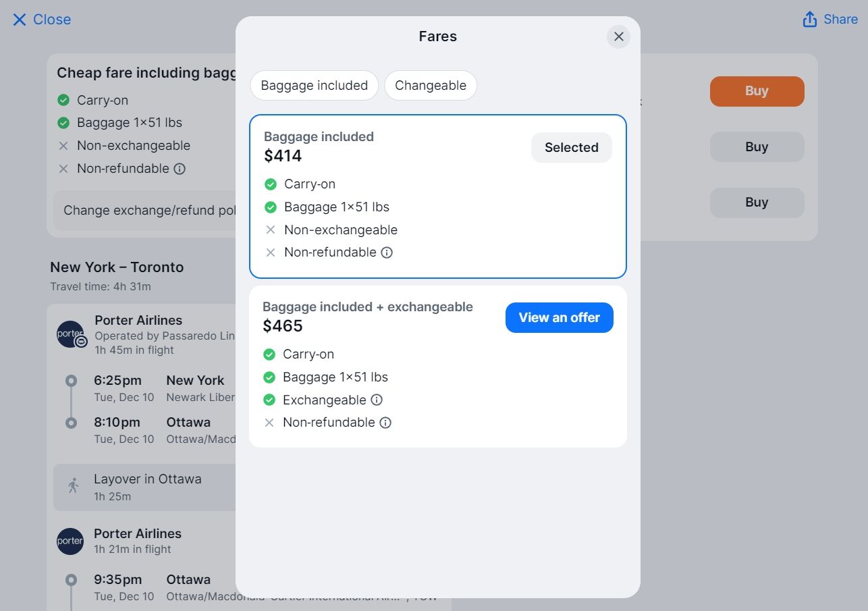868x611 pixels.
Task: Click the walking icon in Layover in Ottawa
Action: pyautogui.click(x=74, y=485)
